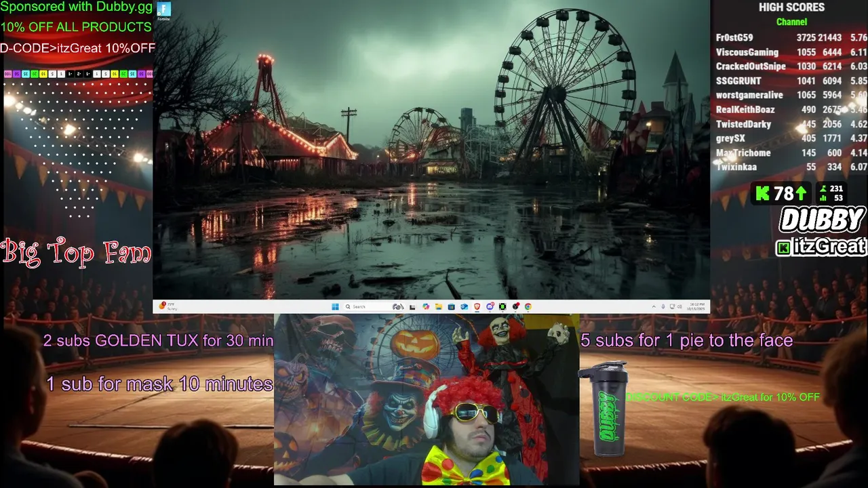Viewport: 868px width, 488px height.
Task: Click the HIGH SCORES heading
Action: pyautogui.click(x=791, y=7)
